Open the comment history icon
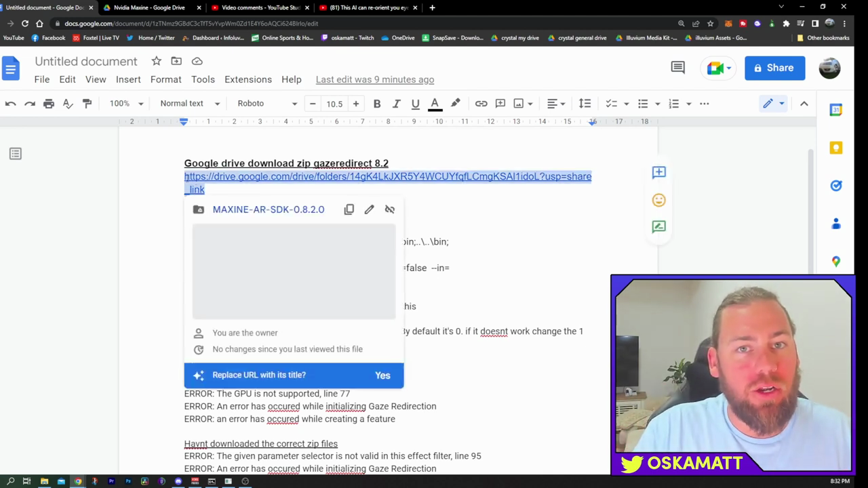Viewport: 868px width, 488px height. click(677, 67)
